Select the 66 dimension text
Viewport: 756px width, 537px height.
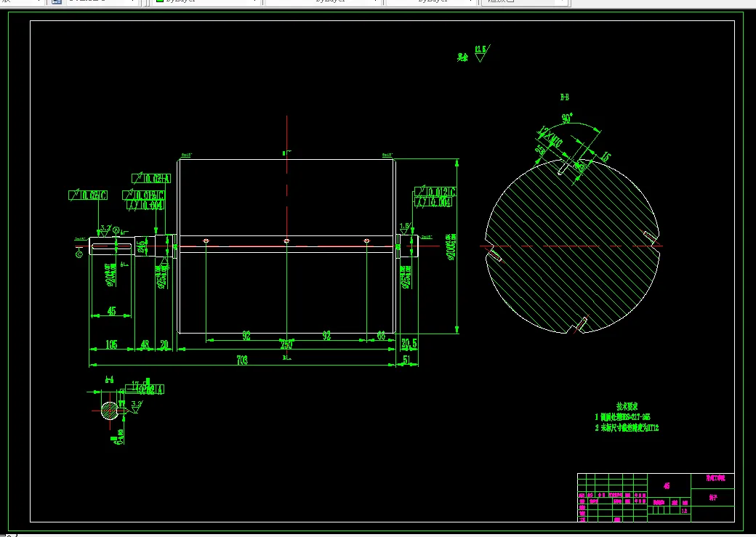tap(381, 336)
